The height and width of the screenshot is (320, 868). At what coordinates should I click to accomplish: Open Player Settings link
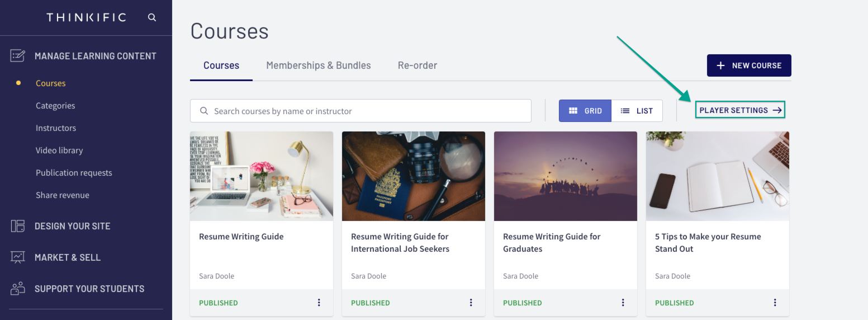point(741,110)
